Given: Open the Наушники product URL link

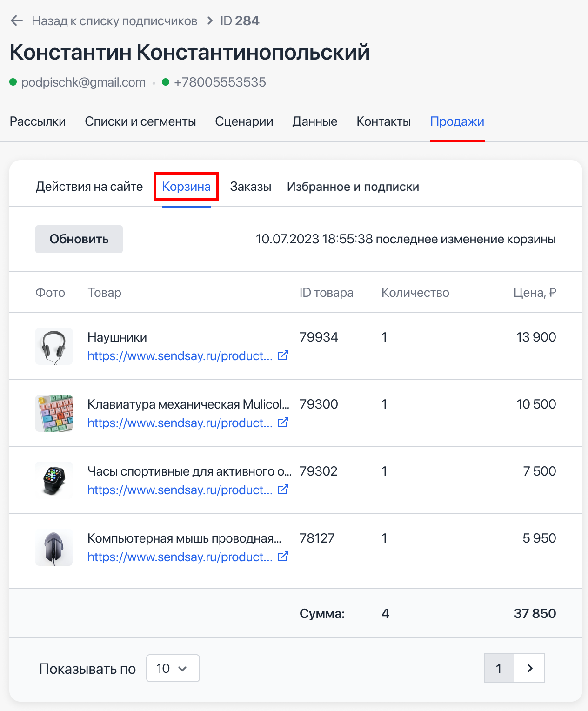Looking at the screenshot, I should point(180,356).
